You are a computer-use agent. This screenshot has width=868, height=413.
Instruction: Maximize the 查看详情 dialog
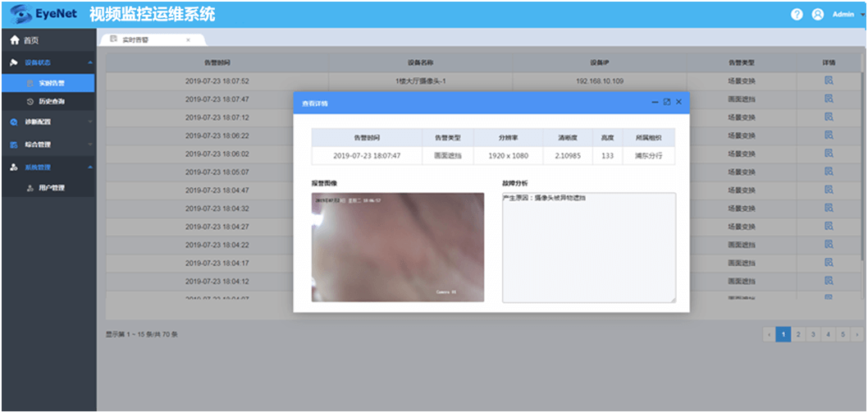point(666,102)
